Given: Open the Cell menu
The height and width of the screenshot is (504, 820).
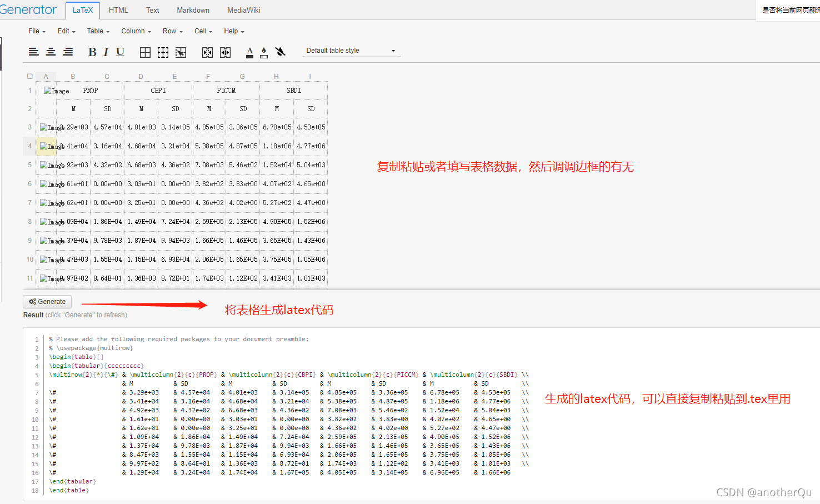Looking at the screenshot, I should pos(203,31).
